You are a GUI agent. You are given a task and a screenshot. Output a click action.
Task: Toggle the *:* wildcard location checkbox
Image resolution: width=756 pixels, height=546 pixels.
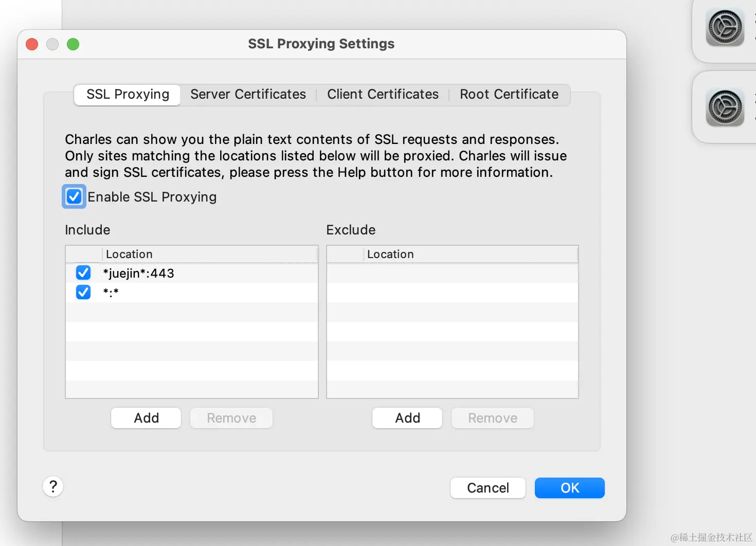(83, 292)
